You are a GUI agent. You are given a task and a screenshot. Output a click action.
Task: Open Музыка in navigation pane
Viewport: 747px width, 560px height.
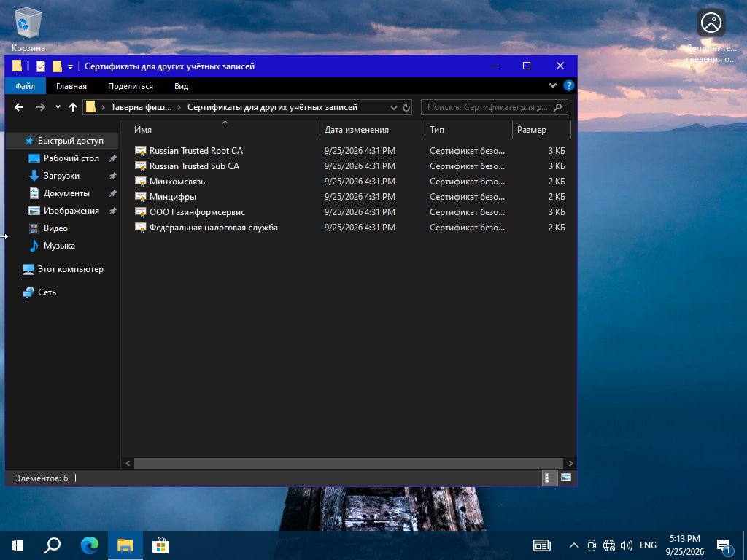pos(59,246)
